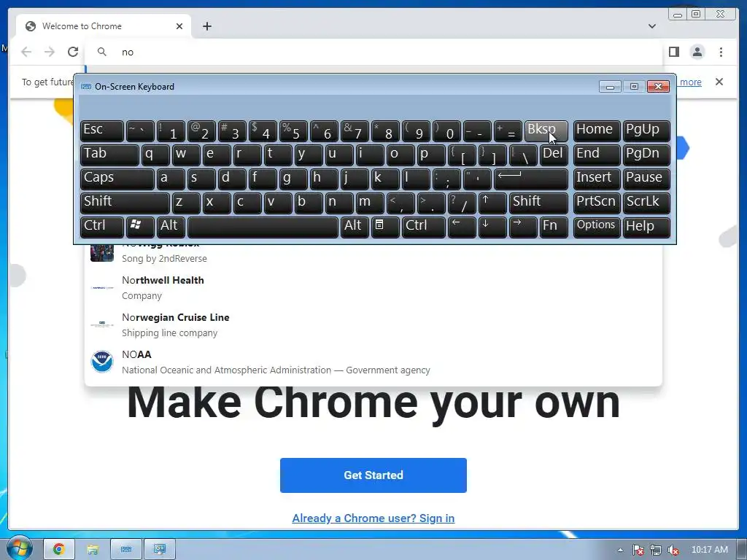The image size is (747, 560).
Task: Close the Welcome to Chrome tab
Action: point(179,26)
